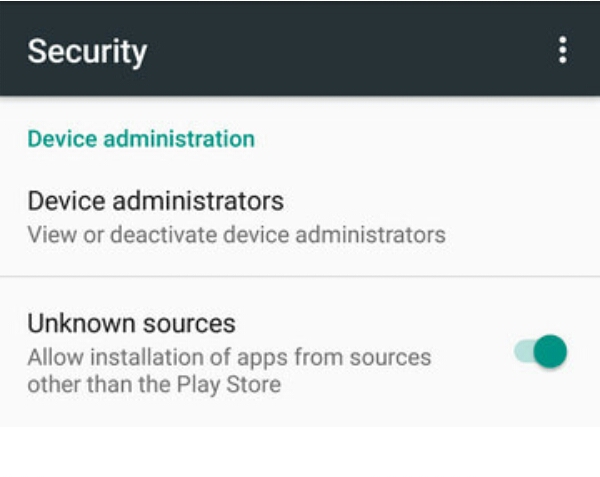Click the blank area below Unknown sources
Viewport: 600px width, 477px height.
[300, 450]
